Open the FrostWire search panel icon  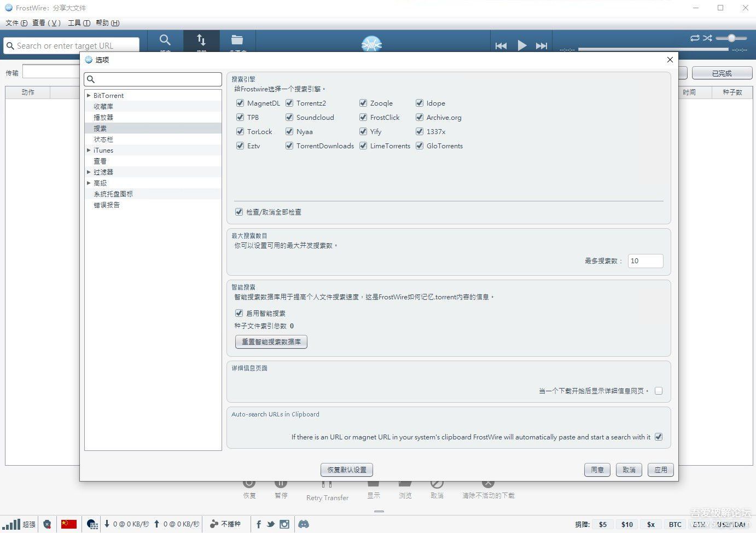click(x=165, y=41)
